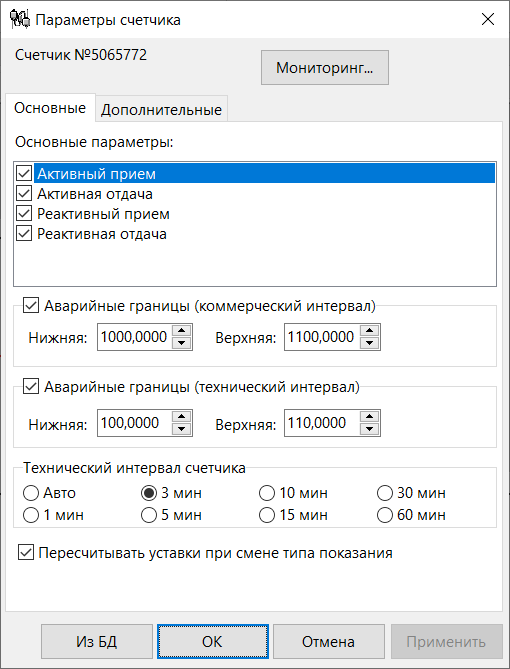
Task: Open the Мониторинг... dialog button
Action: [325, 67]
